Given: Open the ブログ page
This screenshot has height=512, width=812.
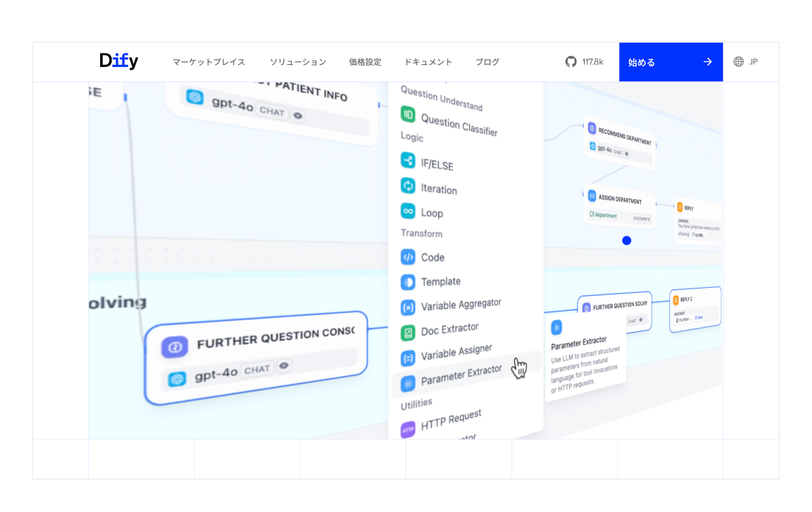Looking at the screenshot, I should click(x=487, y=62).
